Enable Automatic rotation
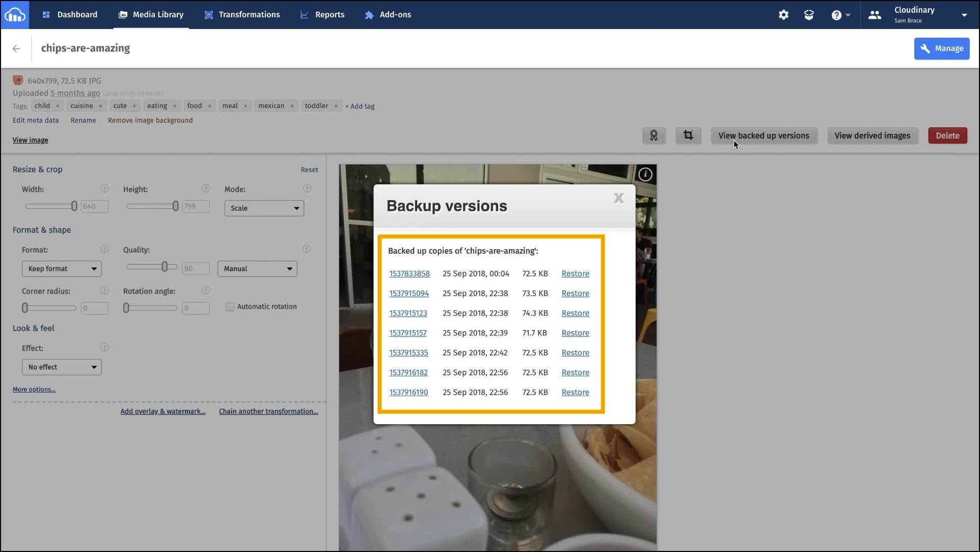The width and height of the screenshot is (980, 552). pyautogui.click(x=230, y=307)
